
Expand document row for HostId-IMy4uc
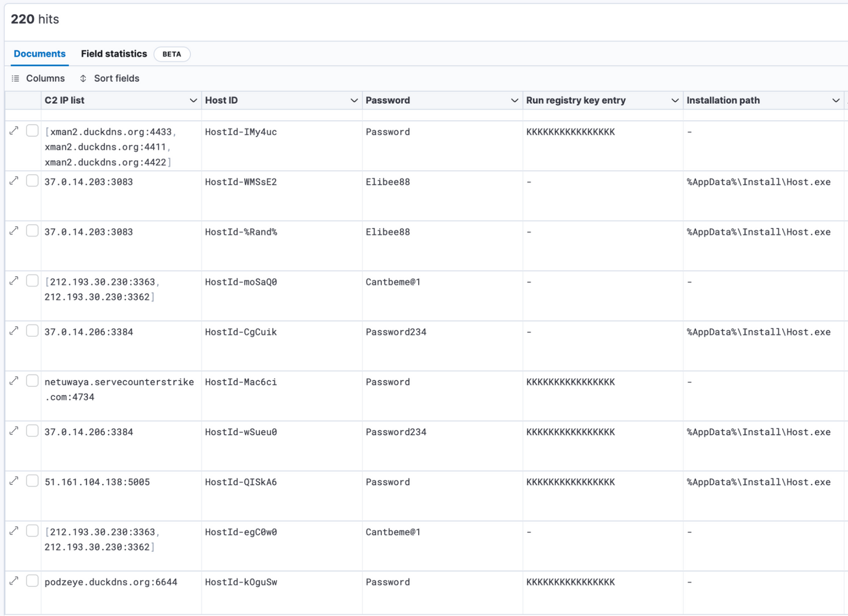point(14,131)
